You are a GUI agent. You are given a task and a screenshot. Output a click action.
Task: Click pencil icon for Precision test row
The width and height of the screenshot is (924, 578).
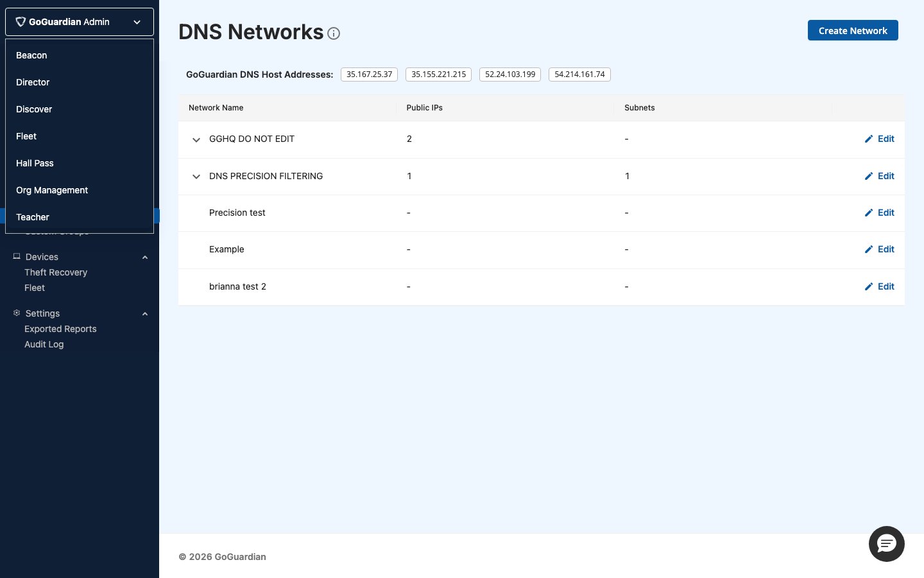(x=869, y=213)
